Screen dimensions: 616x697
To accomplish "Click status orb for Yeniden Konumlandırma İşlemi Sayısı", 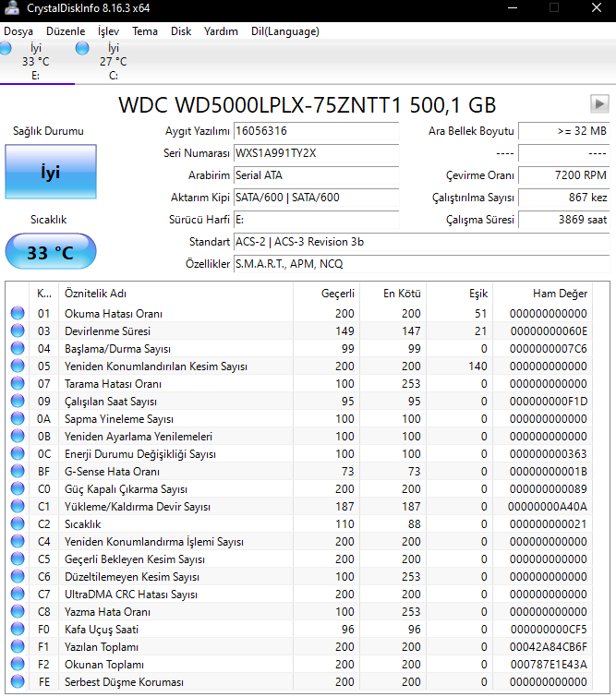I will (x=18, y=541).
